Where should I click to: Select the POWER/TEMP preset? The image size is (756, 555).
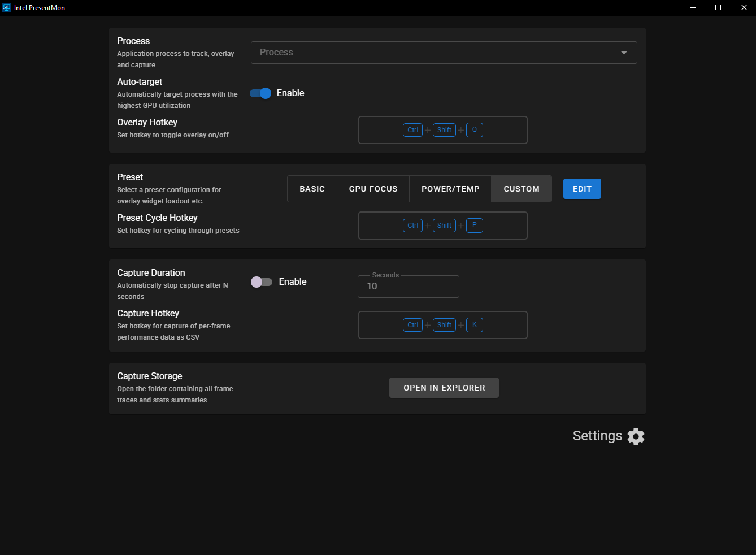coord(450,189)
